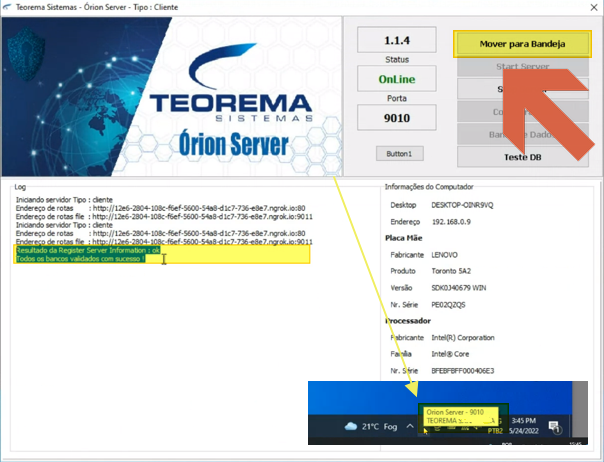604x462 pixels.
Task: Click the Porta field showing 9010
Action: click(397, 118)
